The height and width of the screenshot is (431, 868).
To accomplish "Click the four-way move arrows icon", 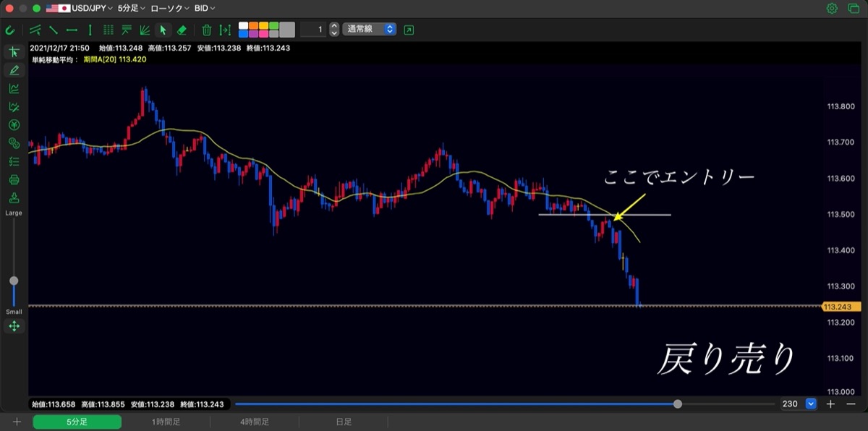I will coord(14,326).
